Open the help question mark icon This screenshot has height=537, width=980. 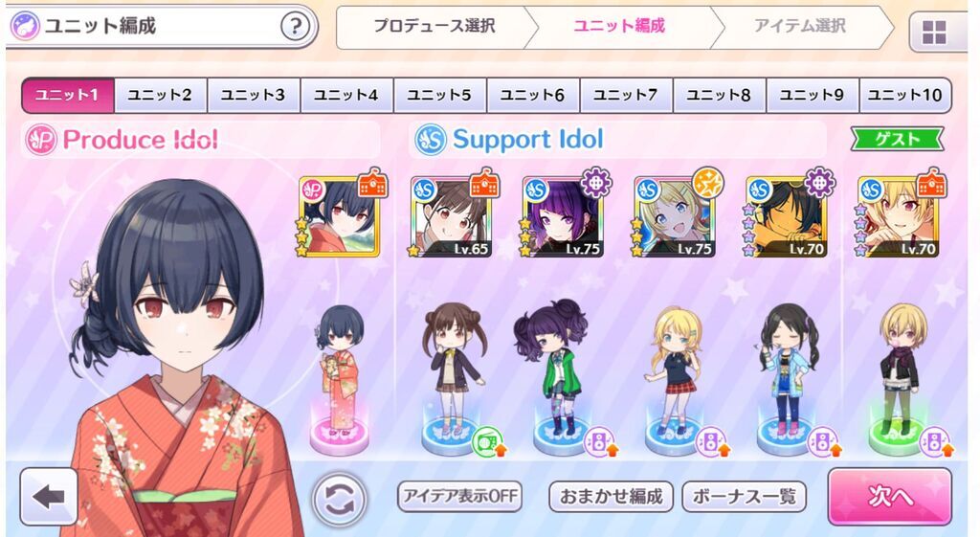tap(295, 26)
